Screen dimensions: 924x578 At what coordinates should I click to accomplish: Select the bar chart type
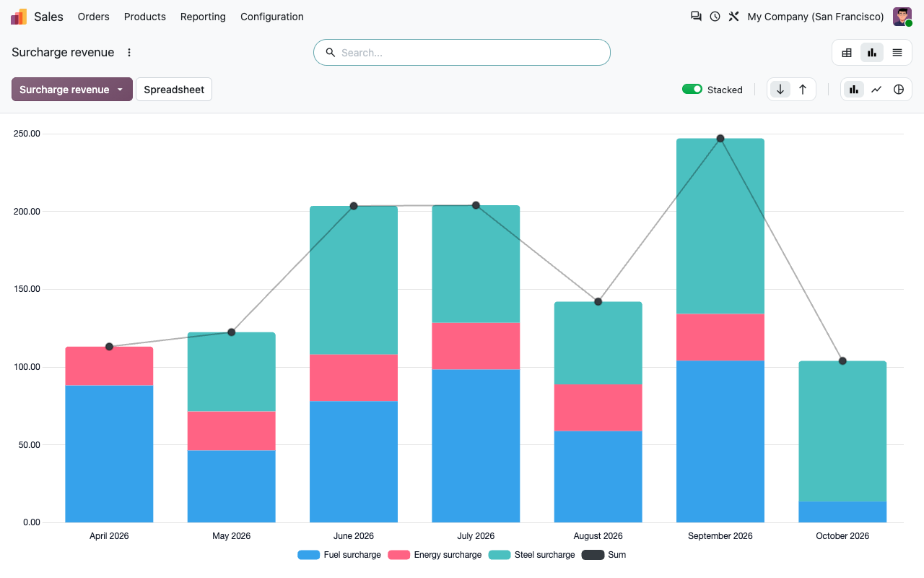tap(854, 90)
